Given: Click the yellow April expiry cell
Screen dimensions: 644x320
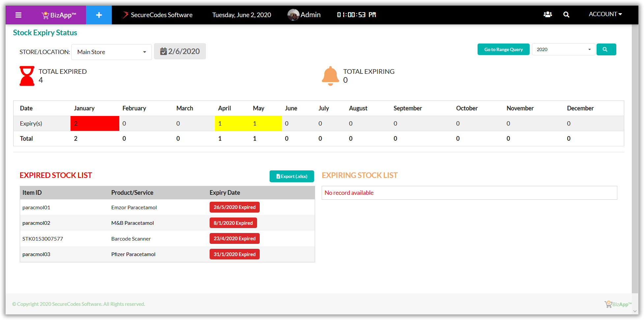Looking at the screenshot, I should pyautogui.click(x=231, y=124).
